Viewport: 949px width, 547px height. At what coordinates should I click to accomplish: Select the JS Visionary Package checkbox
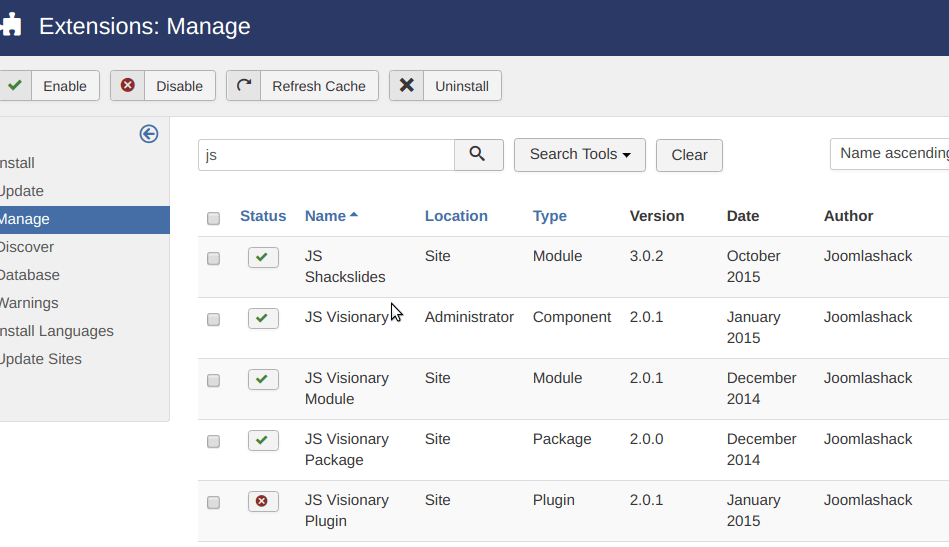(213, 442)
